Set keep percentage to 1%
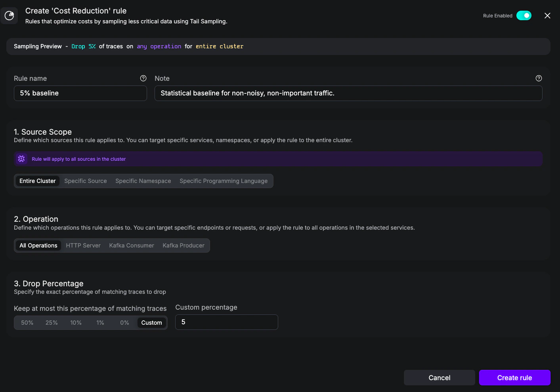560x392 pixels. coord(100,323)
